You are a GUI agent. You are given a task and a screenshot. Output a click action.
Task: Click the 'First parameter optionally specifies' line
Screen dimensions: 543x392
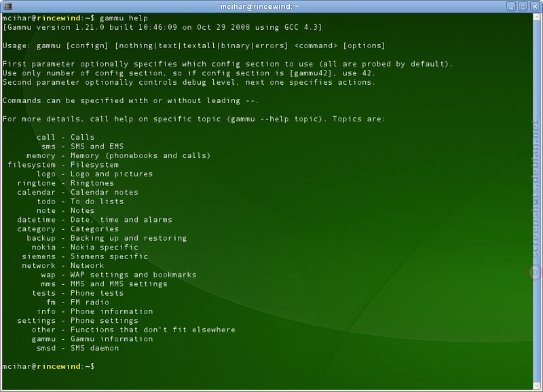(227, 64)
